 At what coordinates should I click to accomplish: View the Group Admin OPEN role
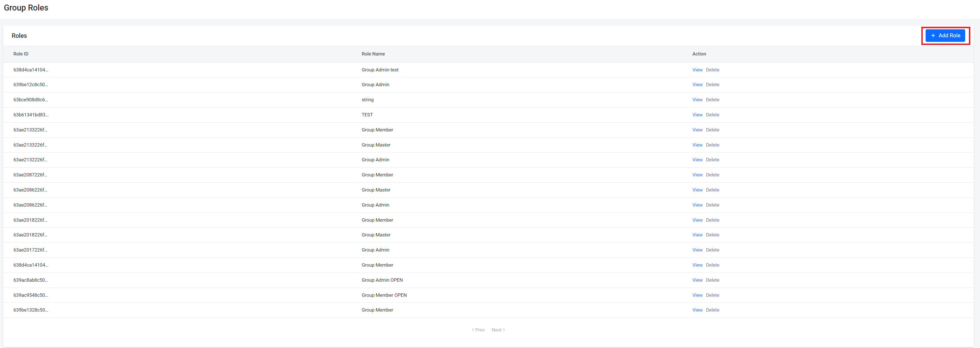[x=697, y=280]
